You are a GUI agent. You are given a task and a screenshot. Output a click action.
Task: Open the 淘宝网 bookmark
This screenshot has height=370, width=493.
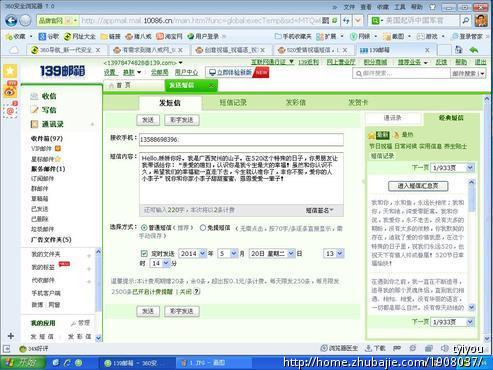tap(169, 36)
